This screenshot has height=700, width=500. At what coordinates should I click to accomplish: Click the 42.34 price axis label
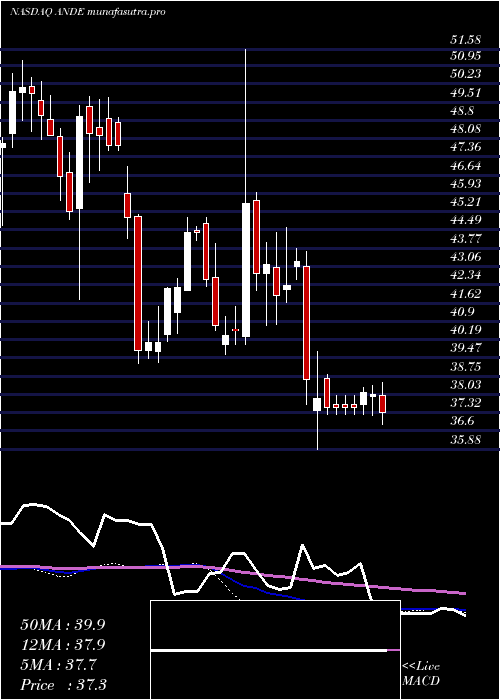point(466,275)
